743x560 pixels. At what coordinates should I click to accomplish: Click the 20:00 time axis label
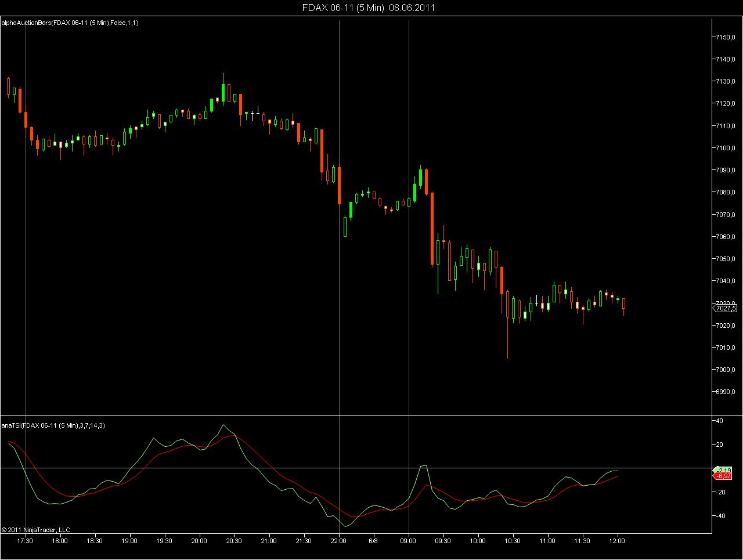(x=199, y=541)
